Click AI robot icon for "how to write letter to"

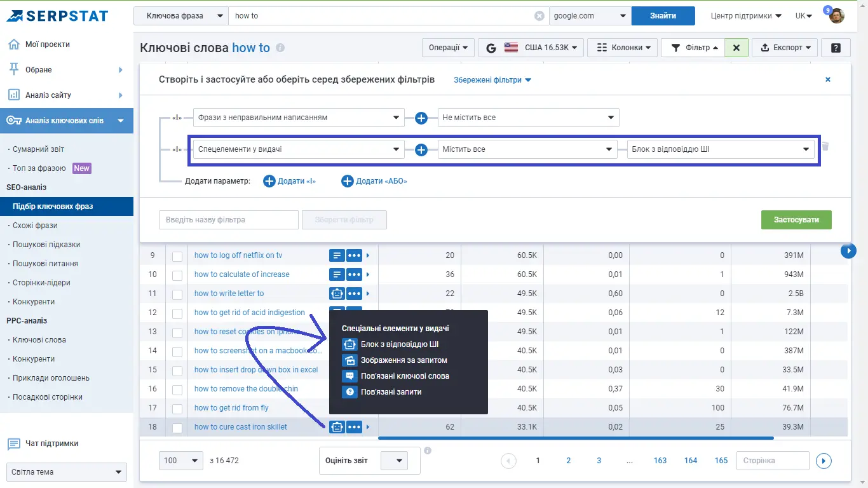click(337, 294)
